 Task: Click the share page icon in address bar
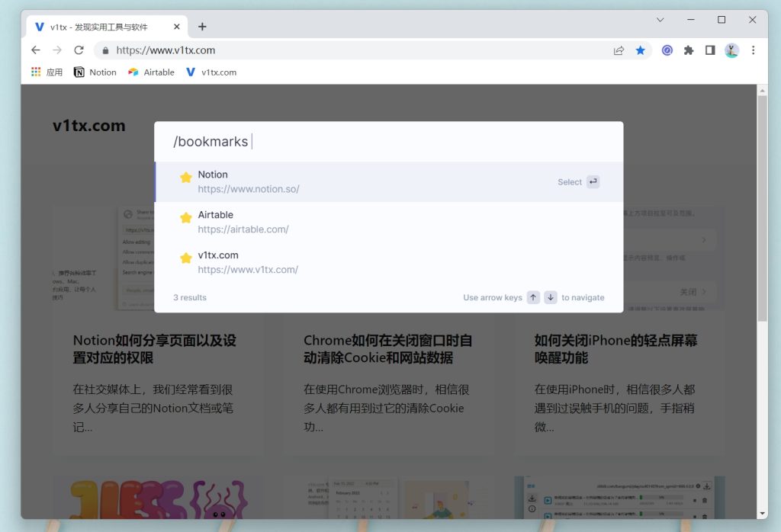[619, 50]
